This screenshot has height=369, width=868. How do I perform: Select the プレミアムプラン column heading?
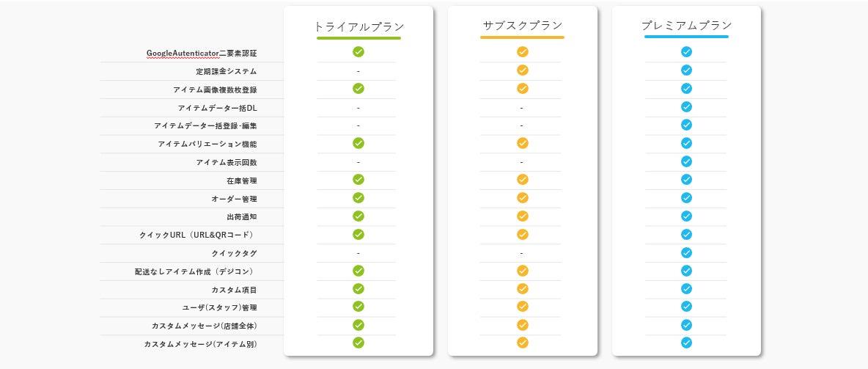(x=686, y=26)
